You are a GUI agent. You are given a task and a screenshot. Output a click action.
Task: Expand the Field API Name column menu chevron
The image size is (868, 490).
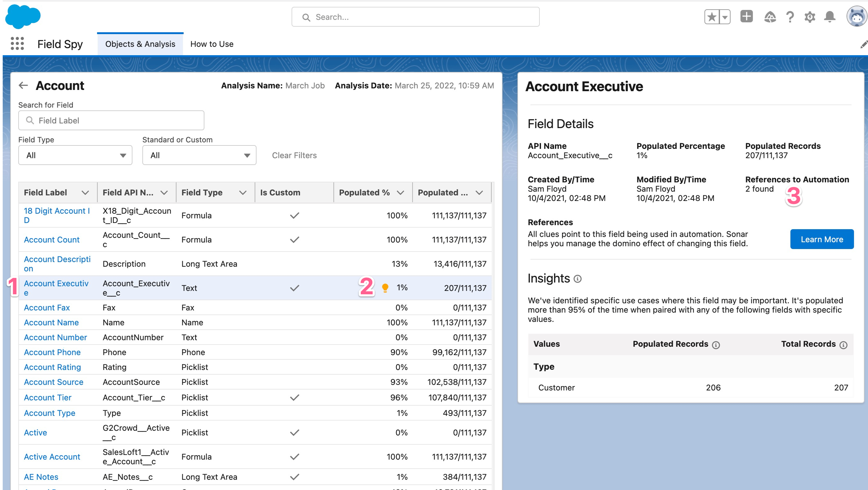tap(164, 193)
